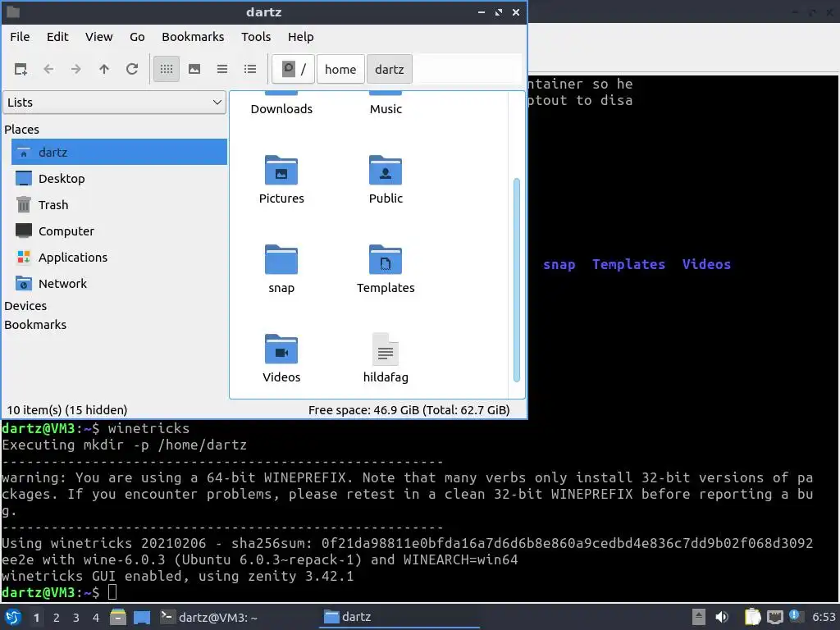Click the Templates text in terminal
This screenshot has height=630, width=840.
(628, 265)
